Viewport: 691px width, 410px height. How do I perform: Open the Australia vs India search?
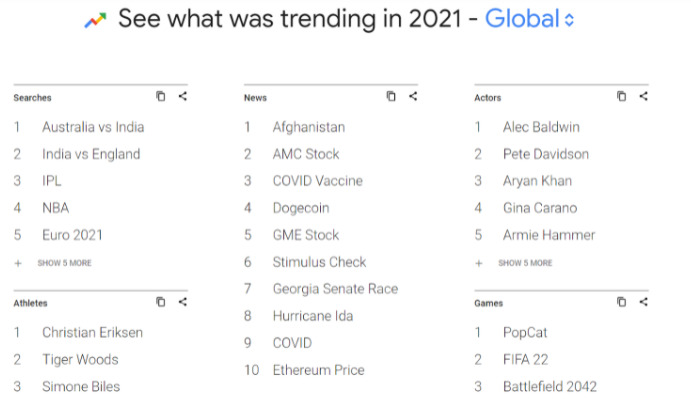click(93, 127)
